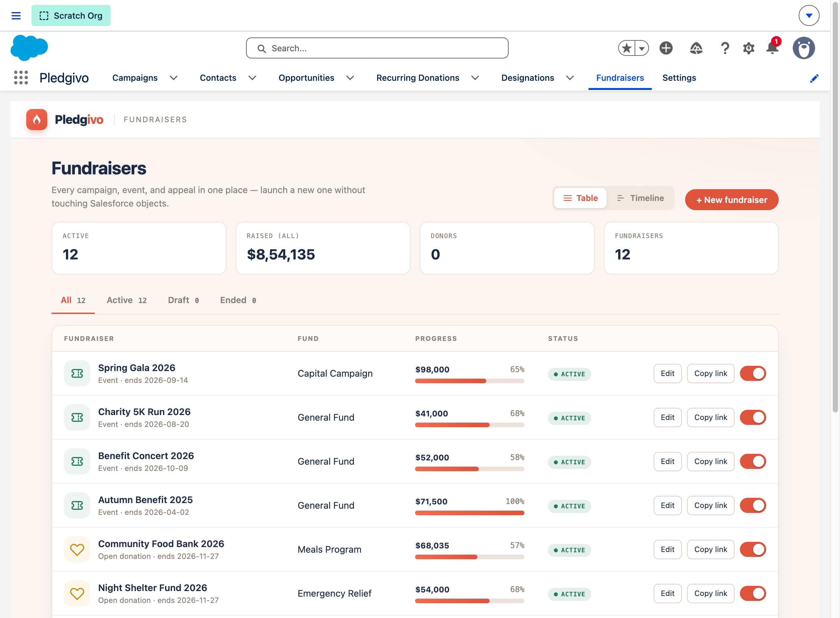Expand the Contacts nav chevron
840x618 pixels.
(252, 78)
